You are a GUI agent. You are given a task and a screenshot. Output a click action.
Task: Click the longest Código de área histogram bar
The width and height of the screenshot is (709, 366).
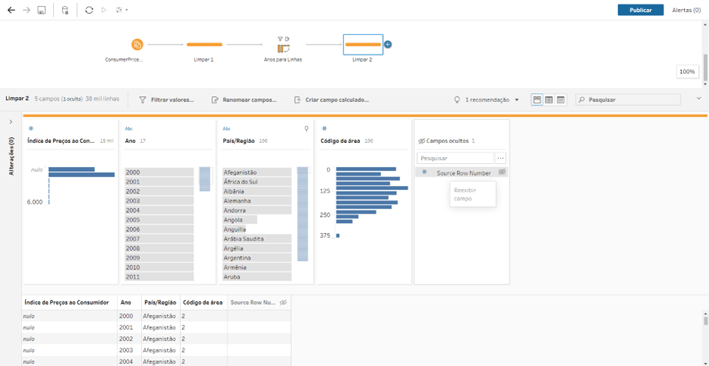[372, 188]
